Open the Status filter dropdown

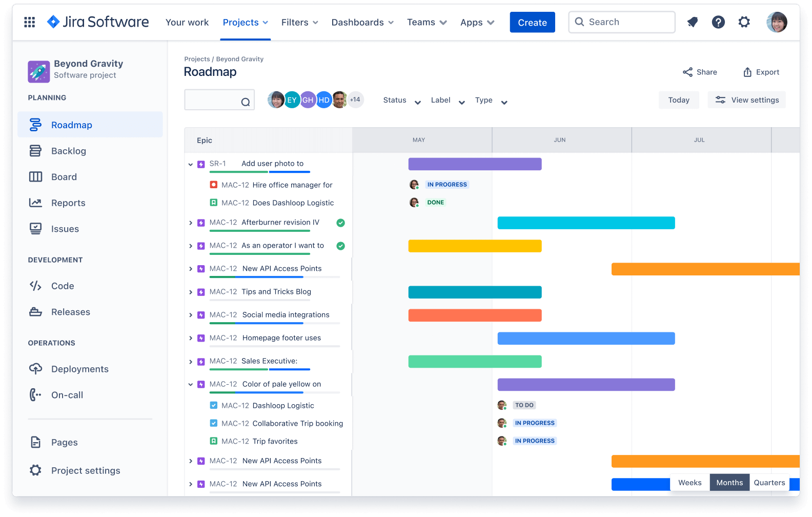401,101
